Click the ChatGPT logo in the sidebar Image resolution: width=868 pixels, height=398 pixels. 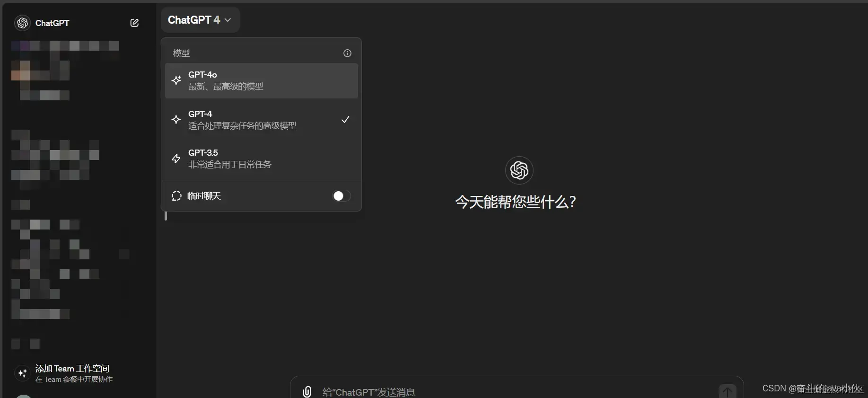pyautogui.click(x=22, y=23)
